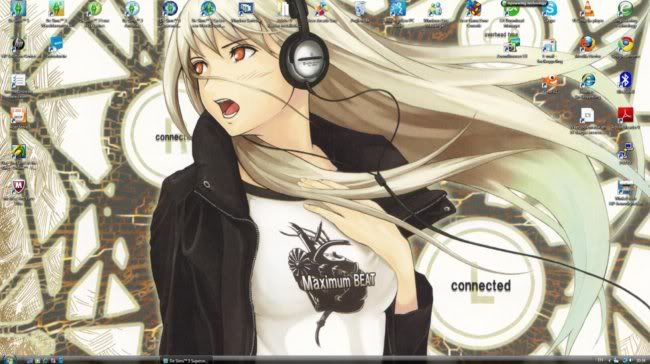Viewport: 650px width, 364px height.
Task: Open the white document shortcut beside Adobe Reader
Action: (x=587, y=120)
